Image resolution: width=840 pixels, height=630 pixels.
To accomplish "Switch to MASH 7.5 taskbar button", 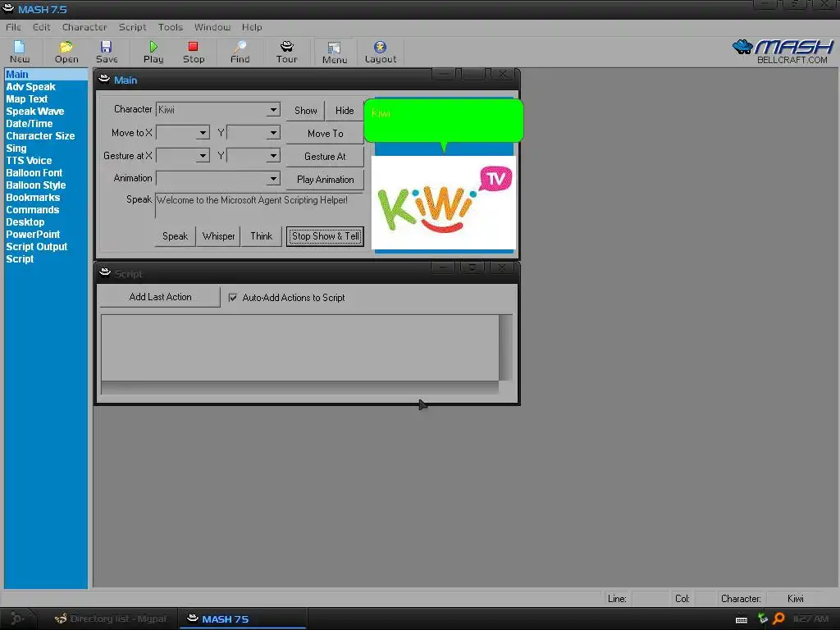I will (x=242, y=619).
